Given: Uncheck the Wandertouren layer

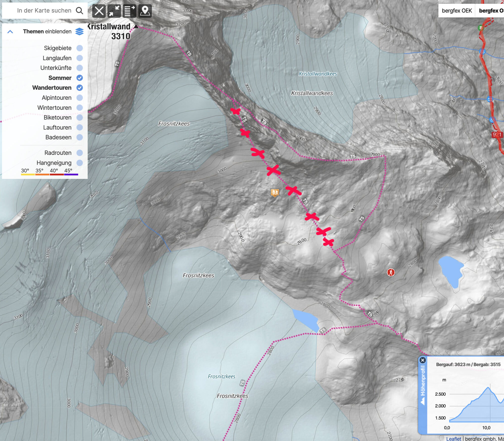Looking at the screenshot, I should pyautogui.click(x=79, y=88).
